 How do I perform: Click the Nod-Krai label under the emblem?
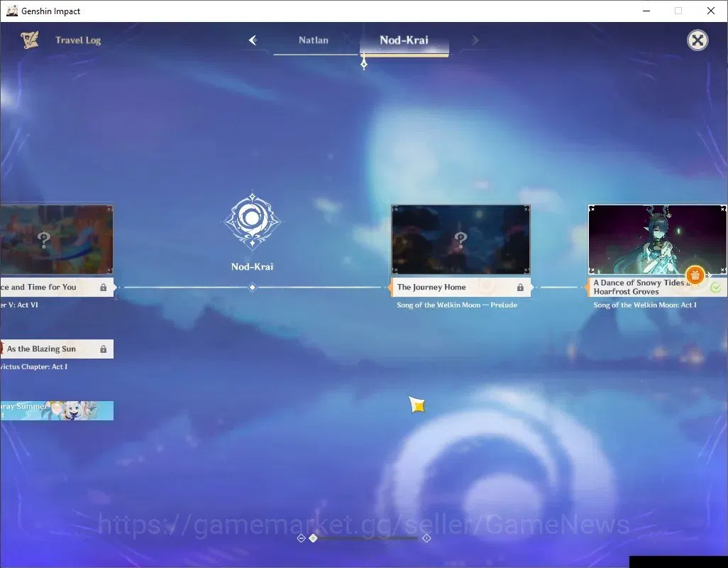tap(252, 267)
